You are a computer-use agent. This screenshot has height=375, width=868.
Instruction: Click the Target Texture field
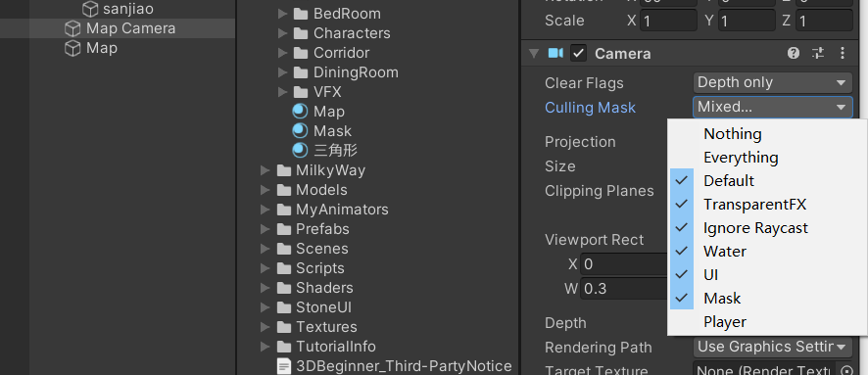pyautogui.click(x=765, y=369)
